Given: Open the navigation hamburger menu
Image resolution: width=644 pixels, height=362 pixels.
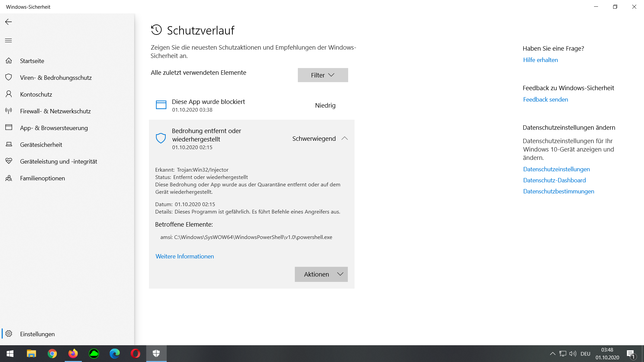Looking at the screenshot, I should 8,40.
